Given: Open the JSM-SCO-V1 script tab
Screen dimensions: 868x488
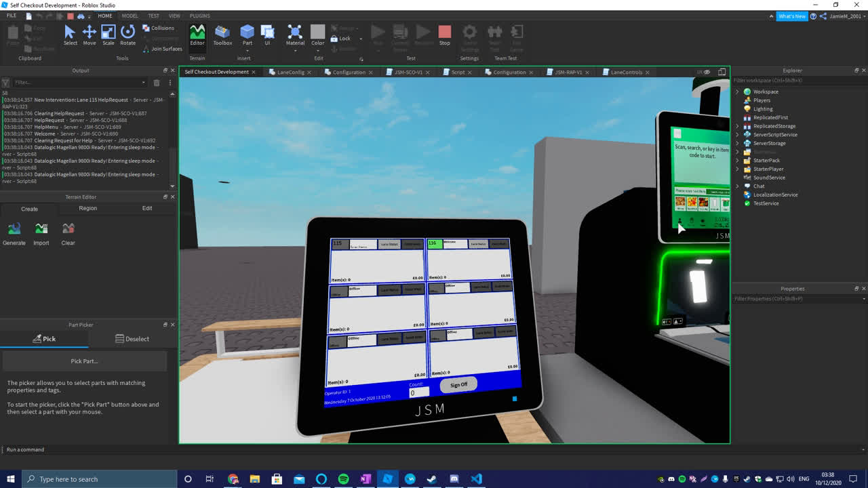Looking at the screenshot, I should [408, 72].
